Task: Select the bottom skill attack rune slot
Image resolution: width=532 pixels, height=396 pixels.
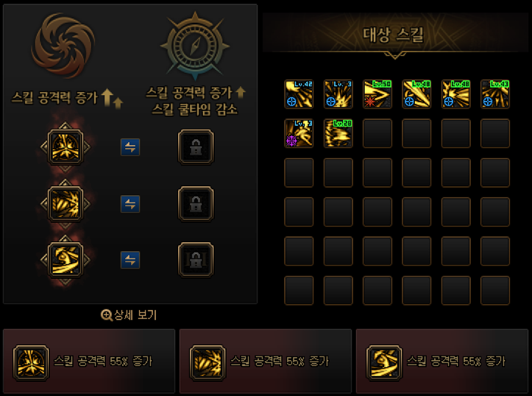Action: pyautogui.click(x=65, y=260)
